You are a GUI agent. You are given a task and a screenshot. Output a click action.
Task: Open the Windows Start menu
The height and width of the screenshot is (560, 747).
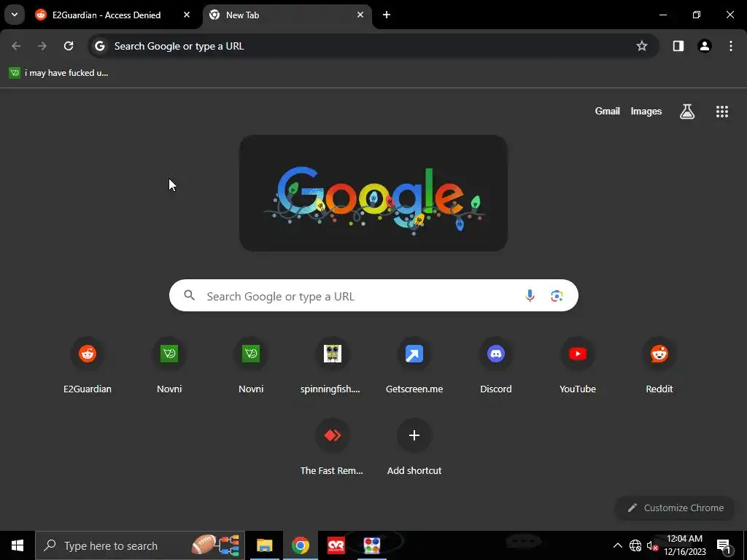pos(18,545)
